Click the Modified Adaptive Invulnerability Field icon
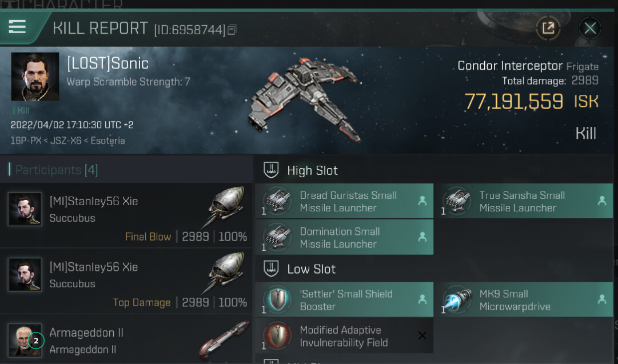Screen dimensions: 618x364 coord(277,335)
